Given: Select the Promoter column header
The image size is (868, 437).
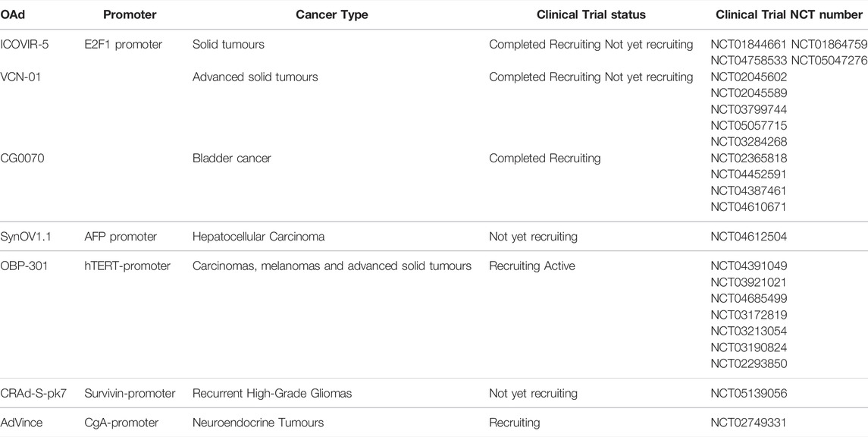Looking at the screenshot, I should click(x=128, y=15).
